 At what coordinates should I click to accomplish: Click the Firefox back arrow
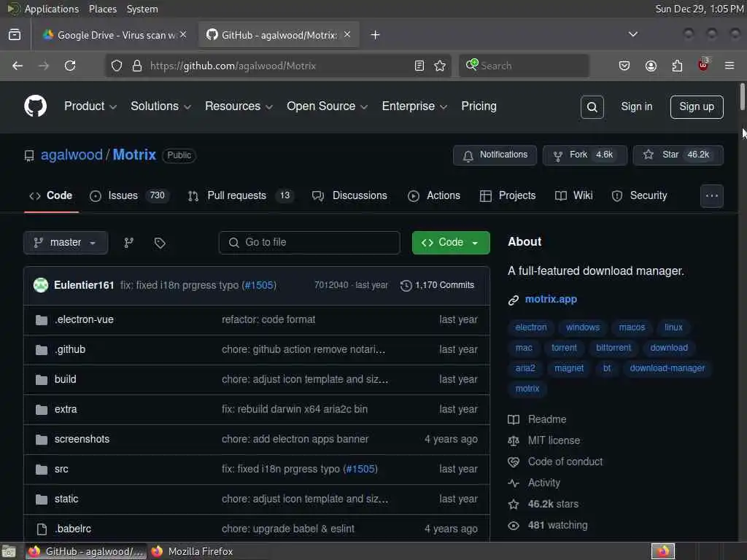(18, 66)
